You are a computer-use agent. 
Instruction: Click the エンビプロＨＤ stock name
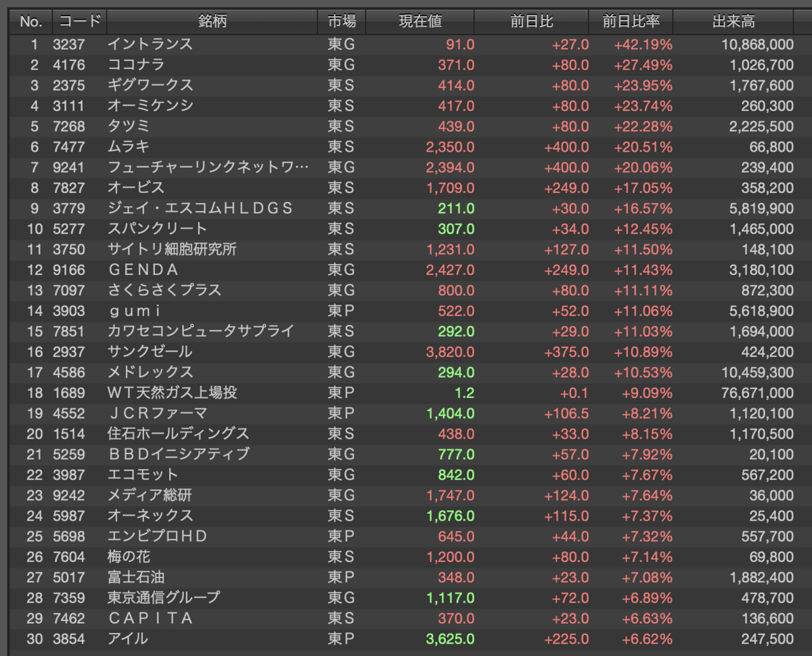(x=158, y=536)
